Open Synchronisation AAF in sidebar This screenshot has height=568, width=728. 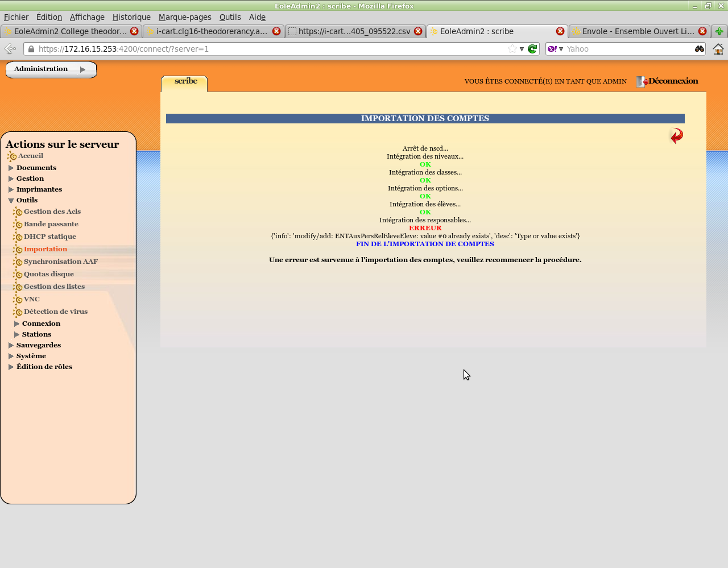(x=60, y=262)
